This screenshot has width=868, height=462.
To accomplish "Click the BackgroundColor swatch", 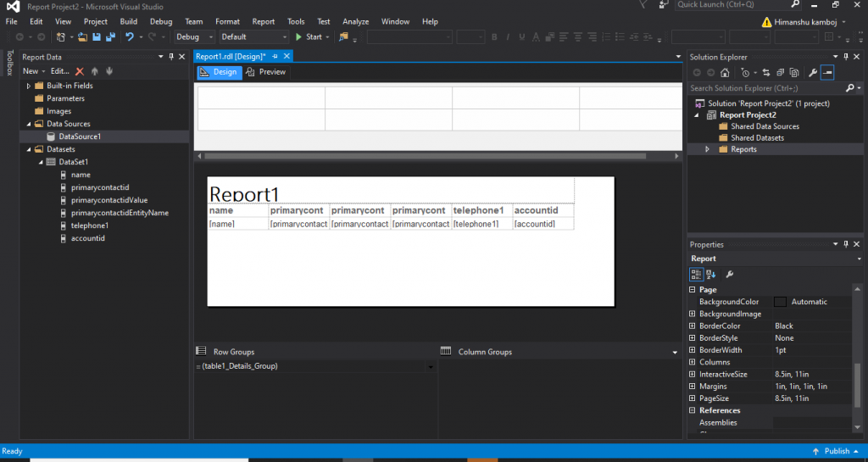I will 780,302.
